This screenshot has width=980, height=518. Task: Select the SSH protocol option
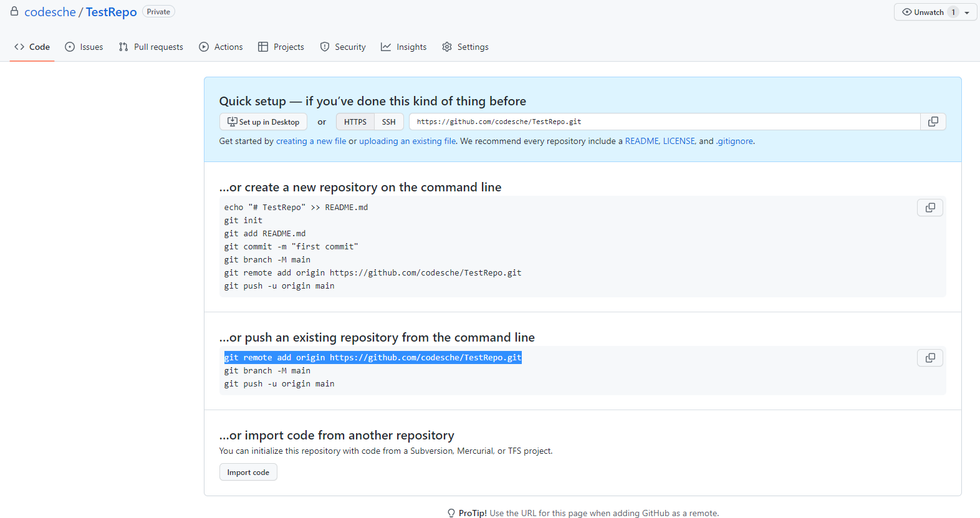point(389,122)
